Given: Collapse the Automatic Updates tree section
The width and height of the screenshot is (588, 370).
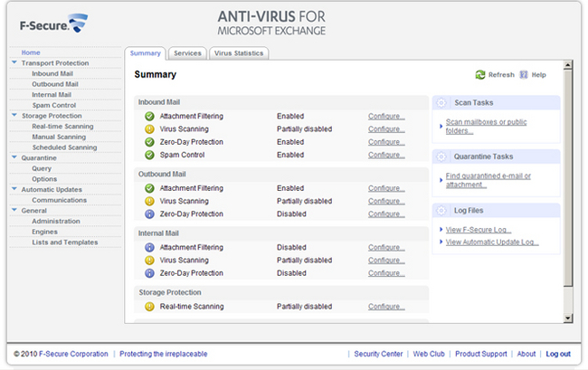Looking at the screenshot, I should (14, 188).
